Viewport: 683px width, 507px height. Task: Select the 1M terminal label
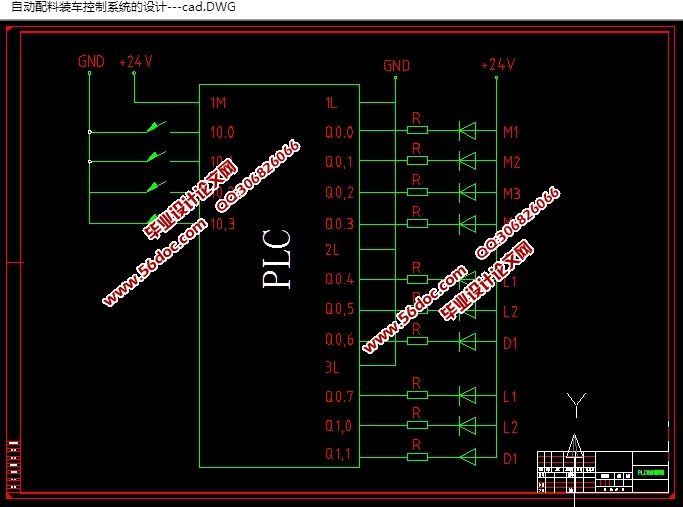coord(218,103)
